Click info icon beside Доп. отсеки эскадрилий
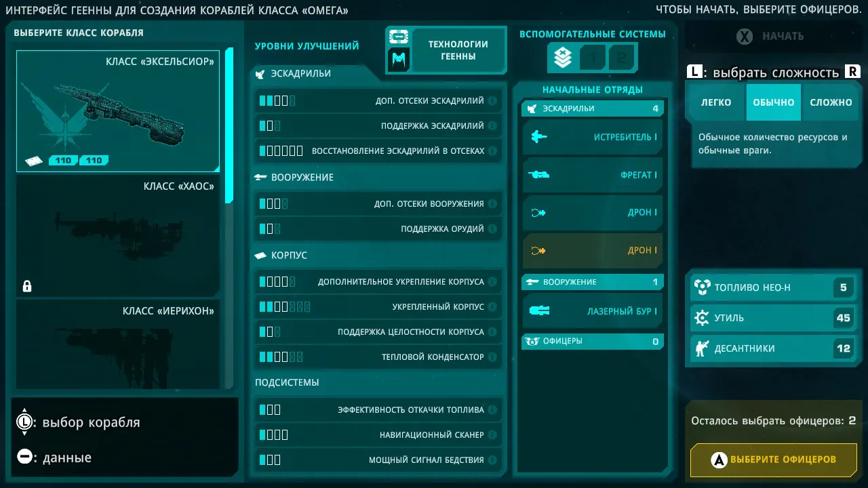Image resolution: width=868 pixels, height=488 pixels. 492,101
